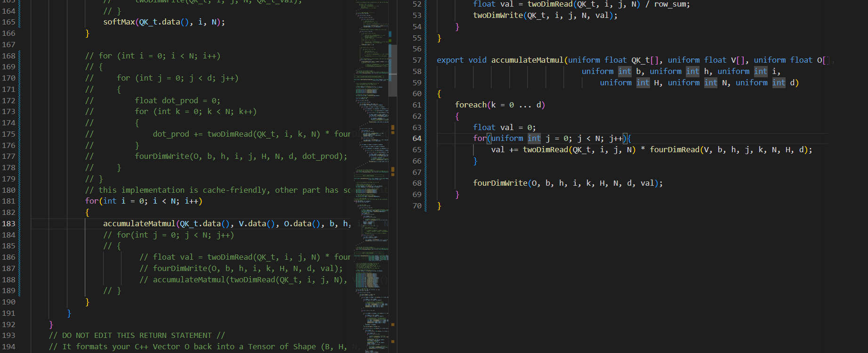Click the accumulateMatmul call on line 183
Image resolution: width=868 pixels, height=353 pixels.
coord(139,223)
